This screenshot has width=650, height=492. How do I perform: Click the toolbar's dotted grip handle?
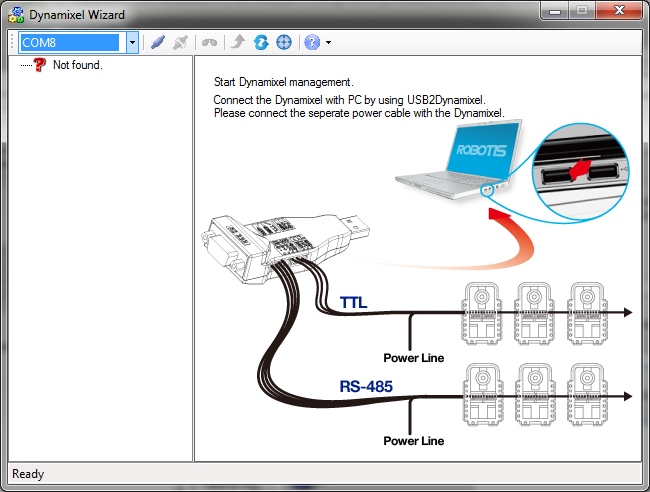12,43
